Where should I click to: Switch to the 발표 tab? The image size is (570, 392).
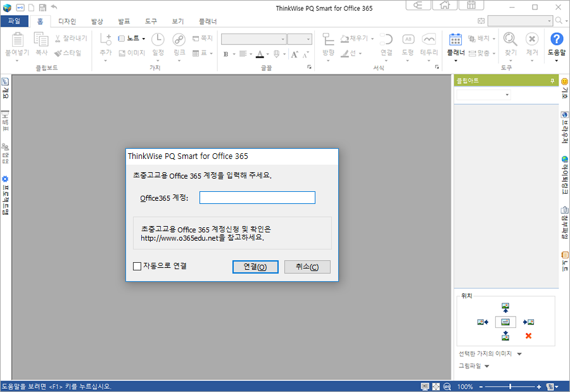[124, 22]
